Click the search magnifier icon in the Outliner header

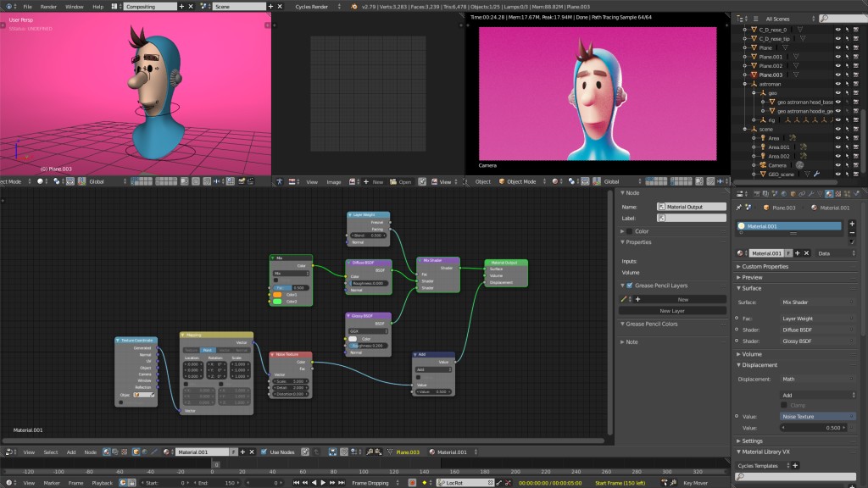[824, 19]
